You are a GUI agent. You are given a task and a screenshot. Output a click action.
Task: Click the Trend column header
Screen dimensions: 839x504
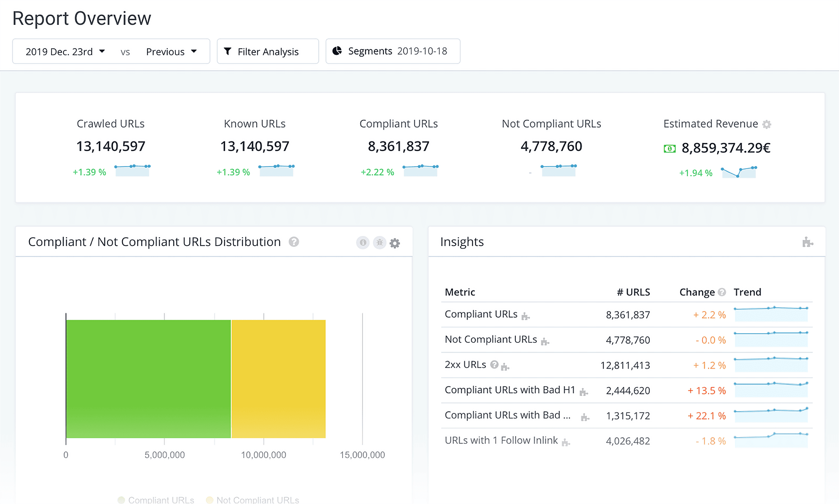click(747, 292)
